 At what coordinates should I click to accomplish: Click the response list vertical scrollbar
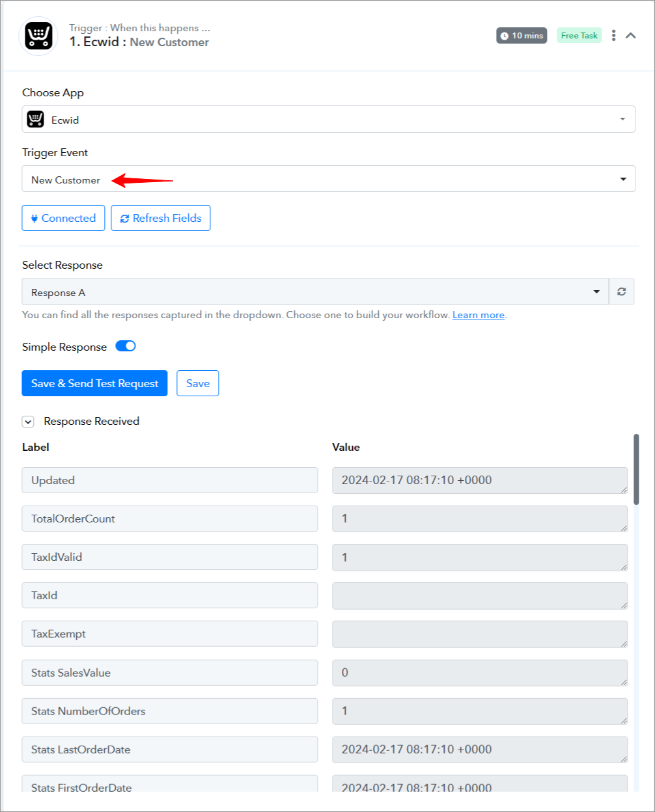pos(636,469)
